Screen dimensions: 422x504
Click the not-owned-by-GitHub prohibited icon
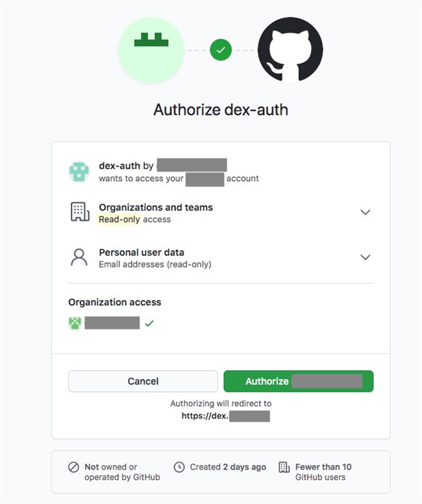[x=73, y=467]
